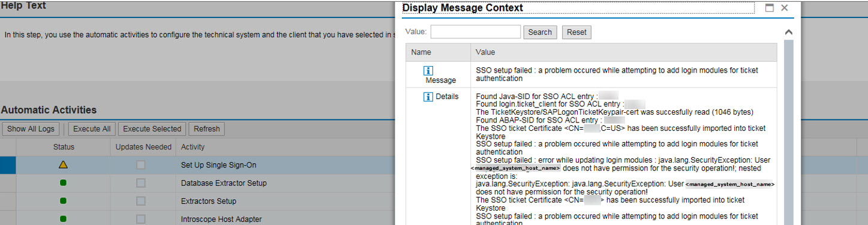Click the Reset button next to Search
Image resolution: width=868 pixels, height=225 pixels.
576,32
